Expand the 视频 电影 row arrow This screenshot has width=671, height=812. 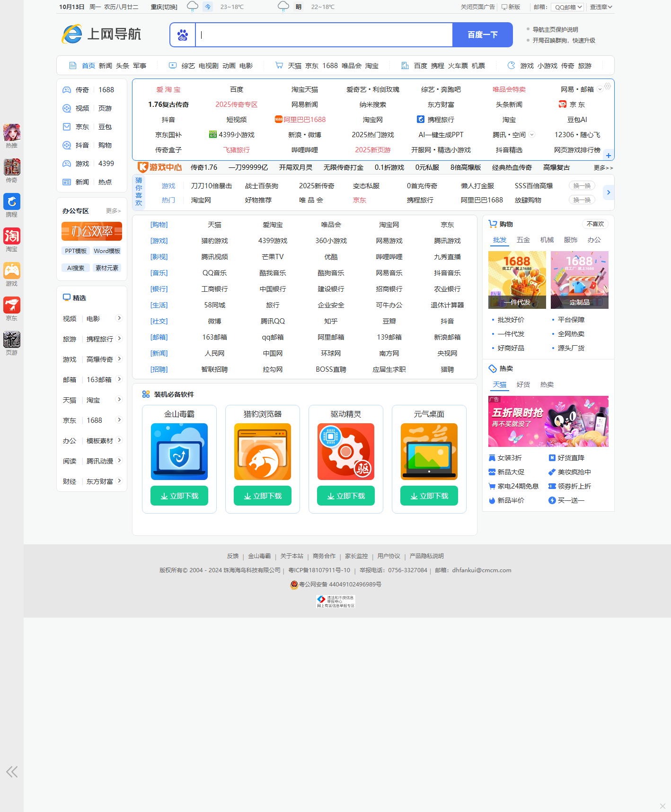tap(119, 318)
